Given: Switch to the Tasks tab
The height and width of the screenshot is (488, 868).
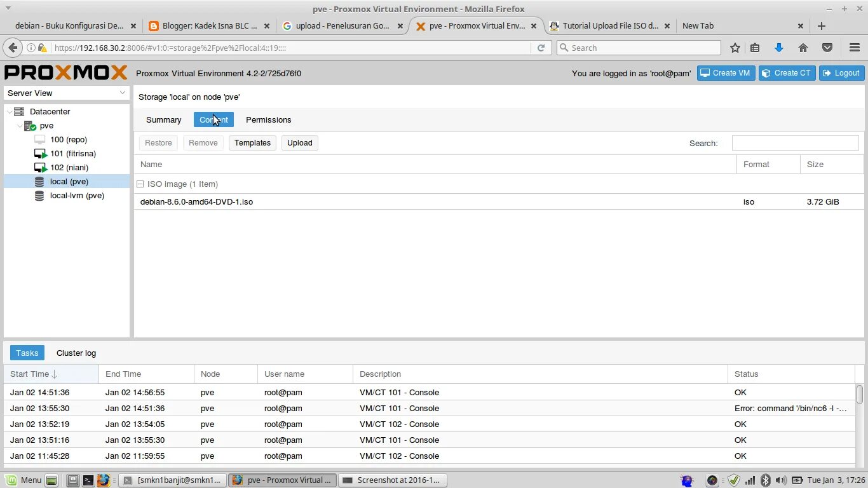Looking at the screenshot, I should tap(27, 353).
